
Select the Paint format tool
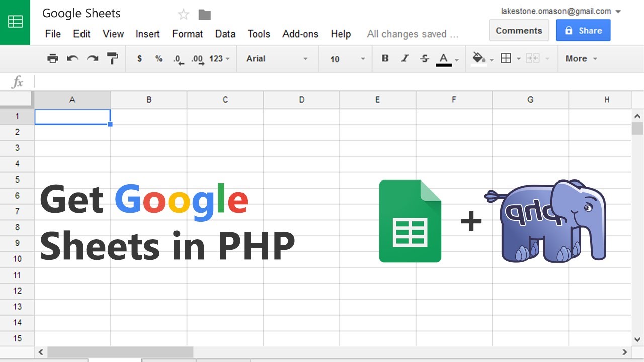click(112, 59)
